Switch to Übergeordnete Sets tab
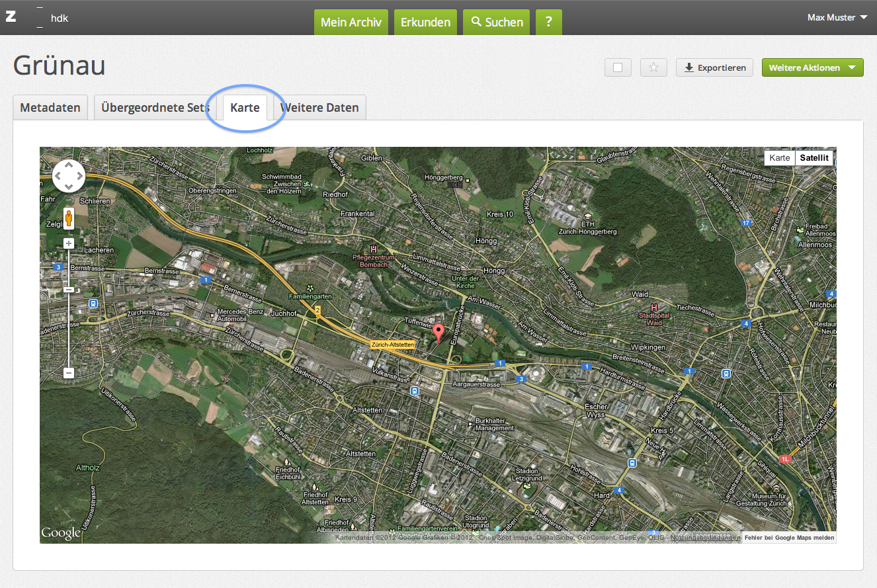 155,108
